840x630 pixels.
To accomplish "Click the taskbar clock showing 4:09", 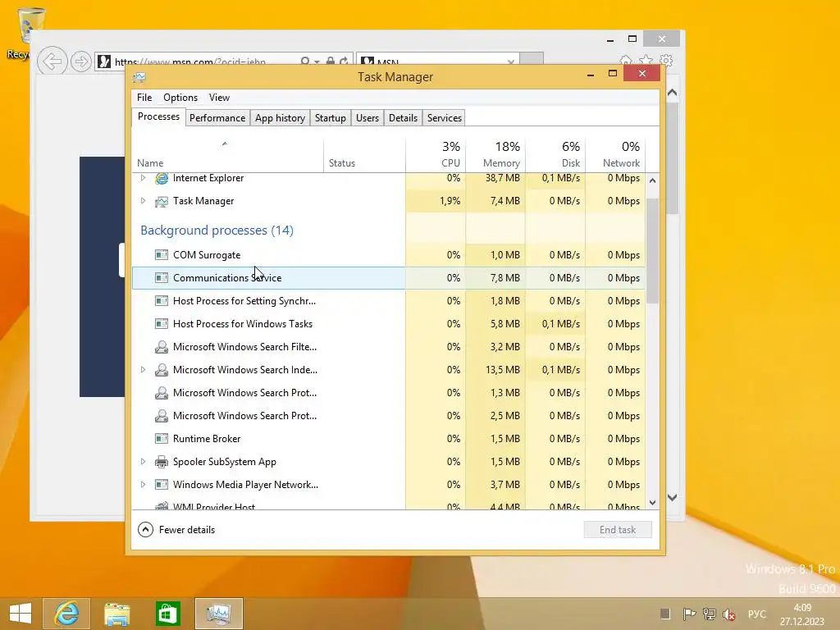I will pyautogui.click(x=802, y=614).
